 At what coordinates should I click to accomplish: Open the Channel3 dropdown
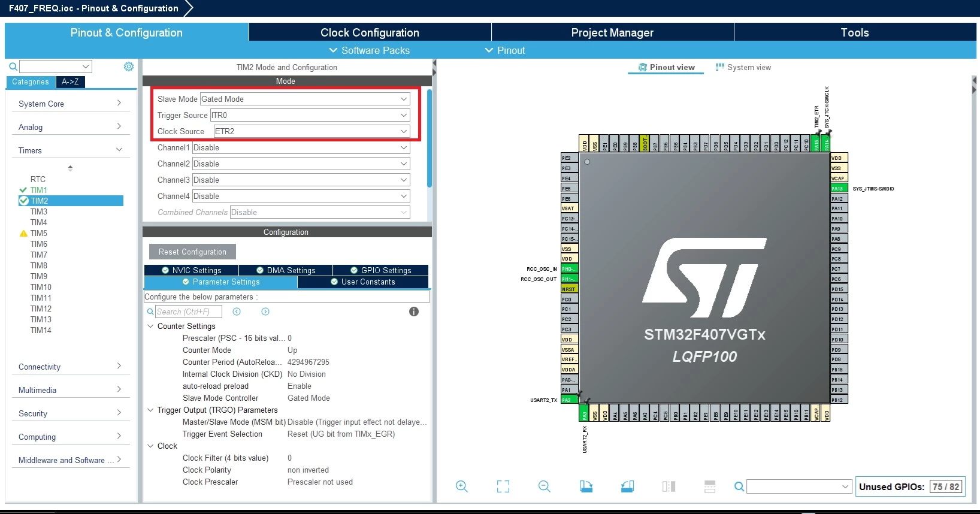click(301, 180)
